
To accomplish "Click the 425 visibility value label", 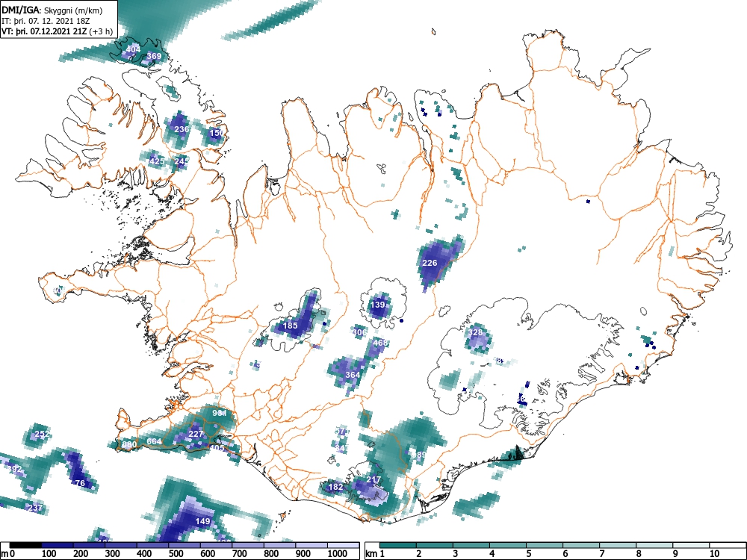I will [157, 161].
